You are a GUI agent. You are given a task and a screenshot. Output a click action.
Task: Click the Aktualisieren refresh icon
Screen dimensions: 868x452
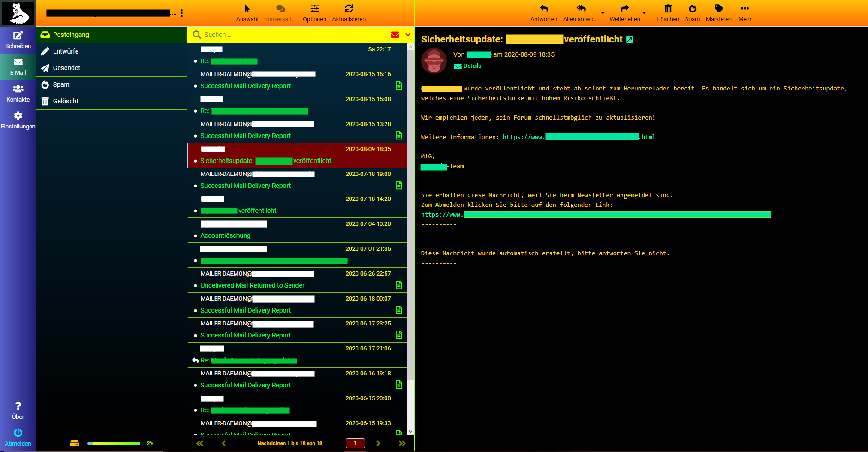click(x=349, y=9)
